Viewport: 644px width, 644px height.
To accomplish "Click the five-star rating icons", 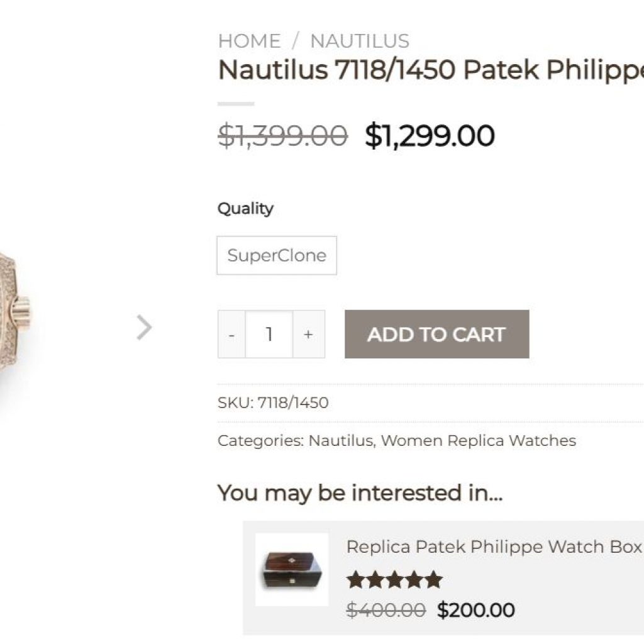I will click(394, 580).
